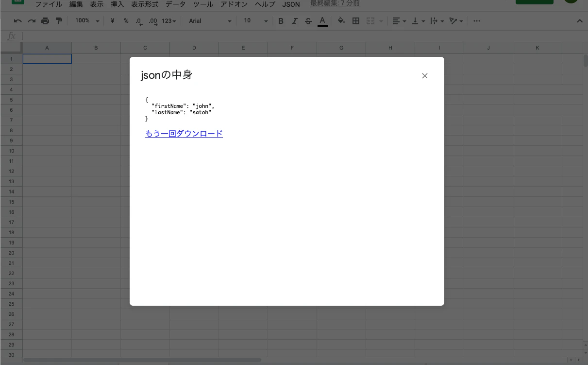Open the ファイル menu
The height and width of the screenshot is (365, 588).
tap(49, 4)
